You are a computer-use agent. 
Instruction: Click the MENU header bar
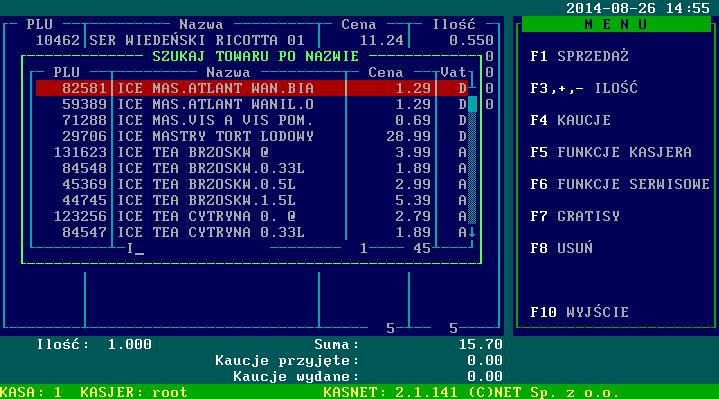(x=616, y=24)
